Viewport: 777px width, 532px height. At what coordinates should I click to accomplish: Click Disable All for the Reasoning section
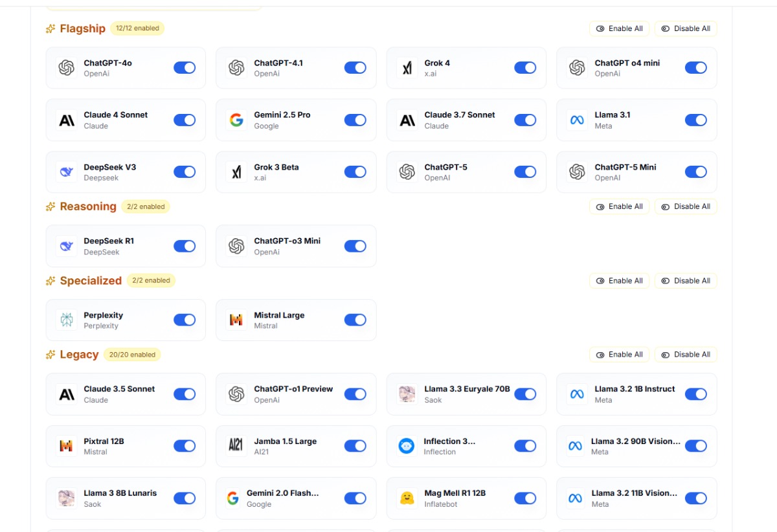tap(686, 206)
